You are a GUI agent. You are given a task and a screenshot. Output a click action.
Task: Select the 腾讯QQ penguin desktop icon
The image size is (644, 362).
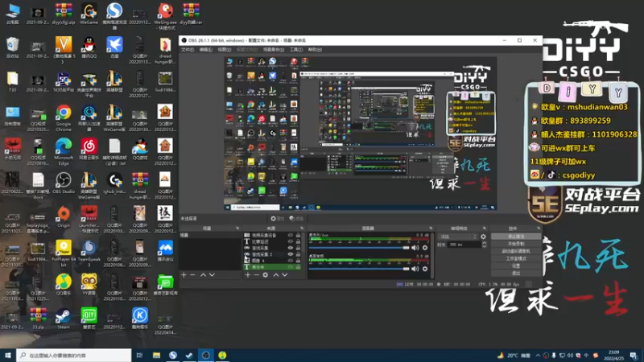tap(89, 47)
